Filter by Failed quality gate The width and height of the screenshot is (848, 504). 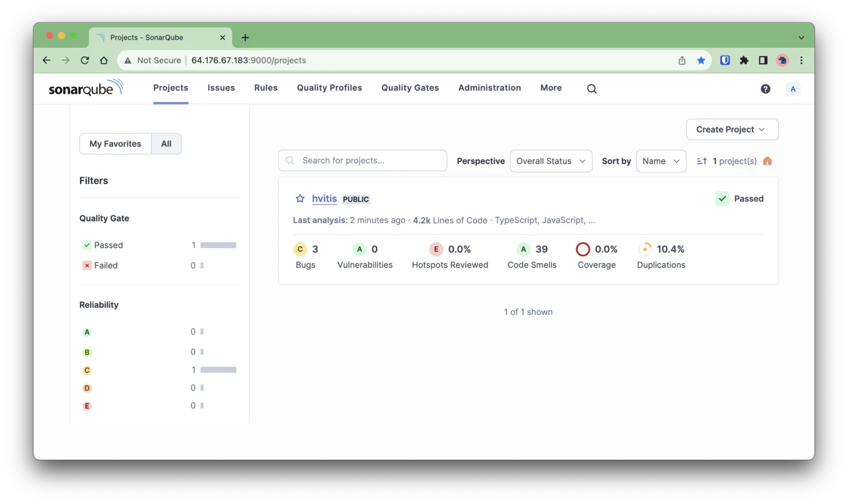tap(106, 265)
